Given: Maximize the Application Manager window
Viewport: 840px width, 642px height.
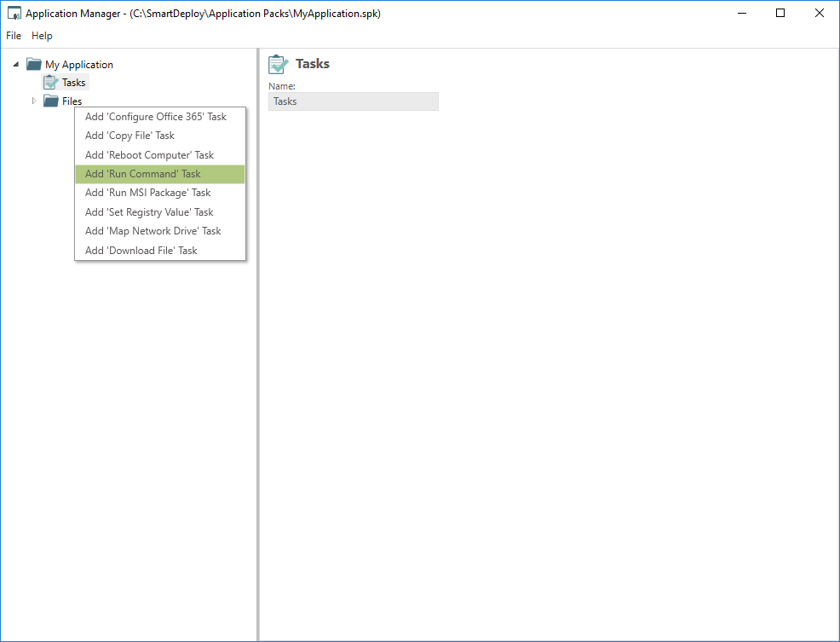Looking at the screenshot, I should (x=780, y=14).
